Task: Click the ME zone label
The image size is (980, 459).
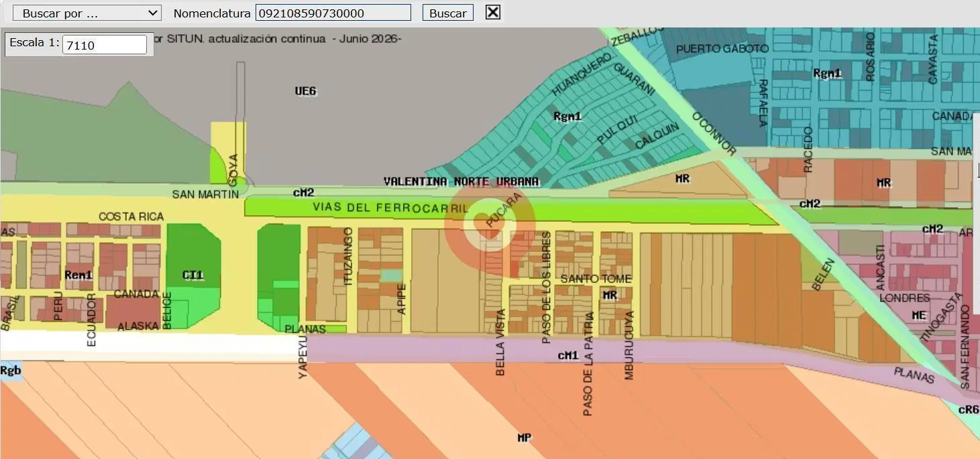Action: point(919,314)
